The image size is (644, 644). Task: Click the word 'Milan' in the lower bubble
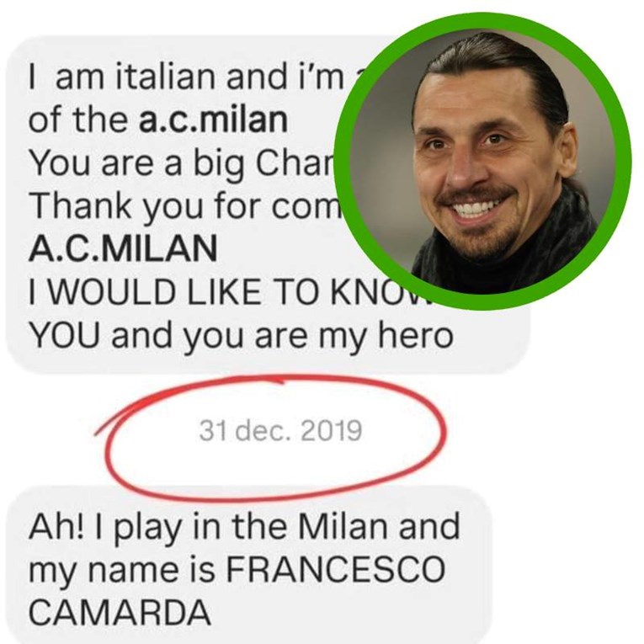[x=343, y=526]
